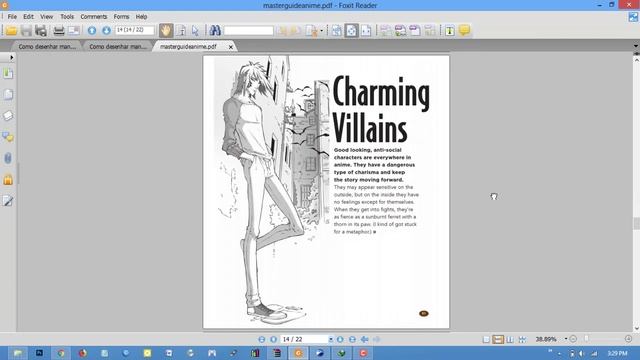Open dropdown arrow beside snapshot tool
The width and height of the screenshot is (640, 360).
322,31
